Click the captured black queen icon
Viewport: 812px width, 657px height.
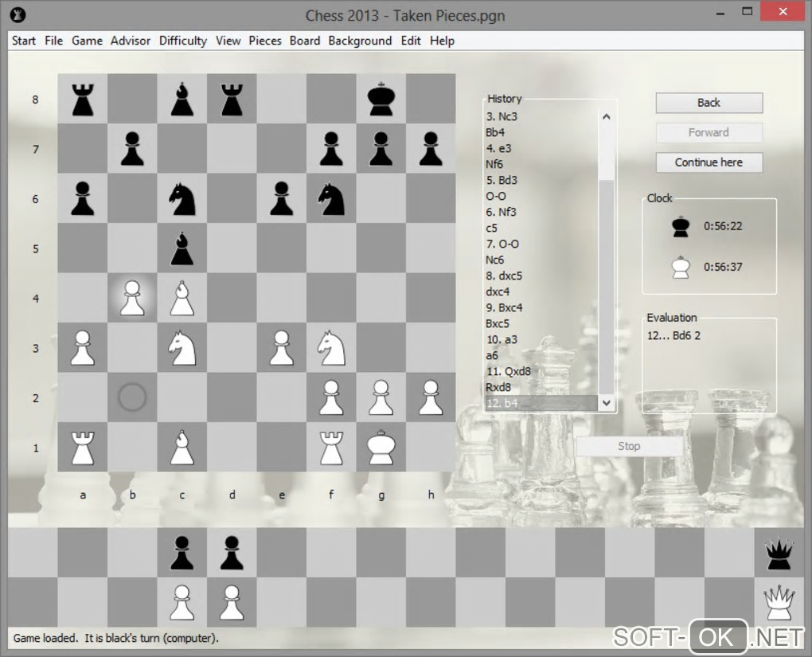click(x=779, y=554)
